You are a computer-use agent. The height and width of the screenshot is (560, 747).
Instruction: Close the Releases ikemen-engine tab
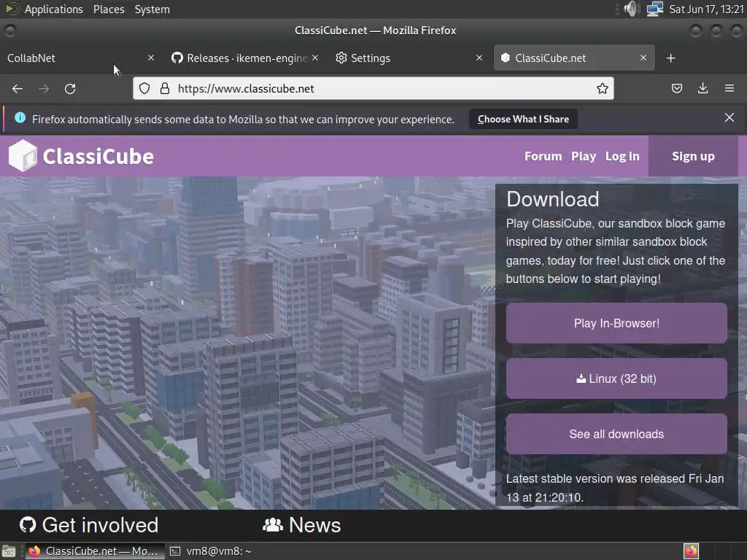(x=315, y=58)
